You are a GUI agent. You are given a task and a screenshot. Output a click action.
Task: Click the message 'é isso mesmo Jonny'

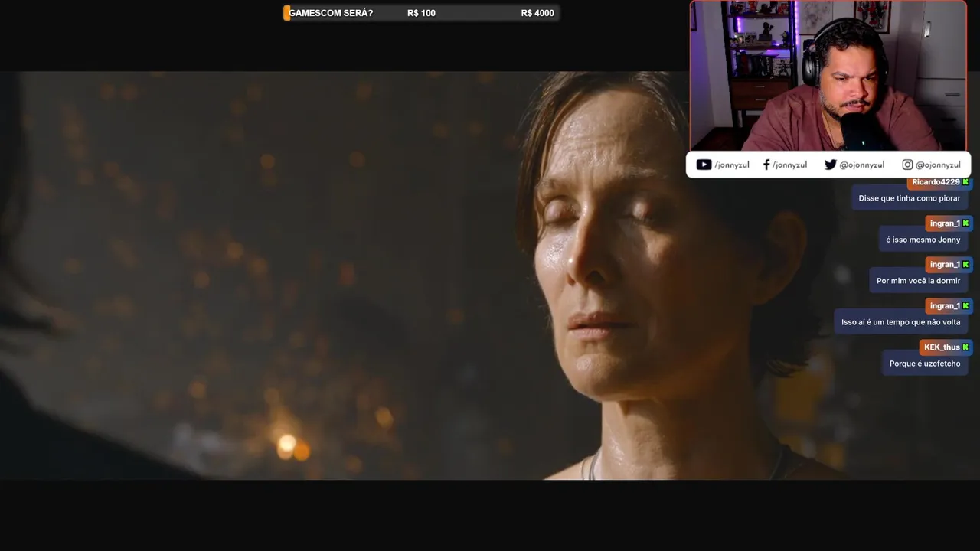(923, 240)
